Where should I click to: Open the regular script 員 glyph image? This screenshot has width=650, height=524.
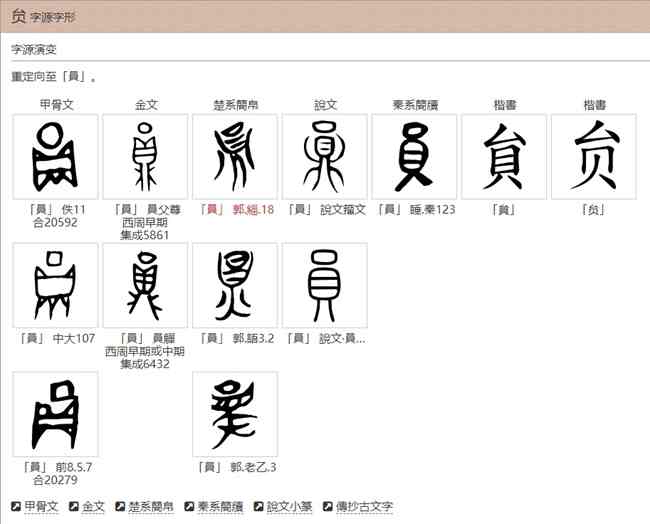click(504, 157)
